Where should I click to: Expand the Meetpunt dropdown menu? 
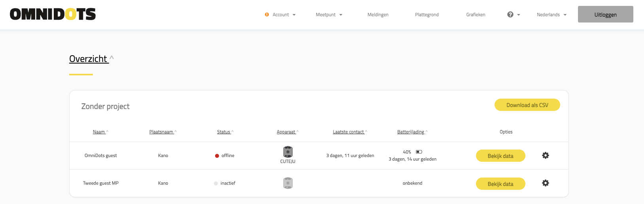pyautogui.click(x=329, y=15)
